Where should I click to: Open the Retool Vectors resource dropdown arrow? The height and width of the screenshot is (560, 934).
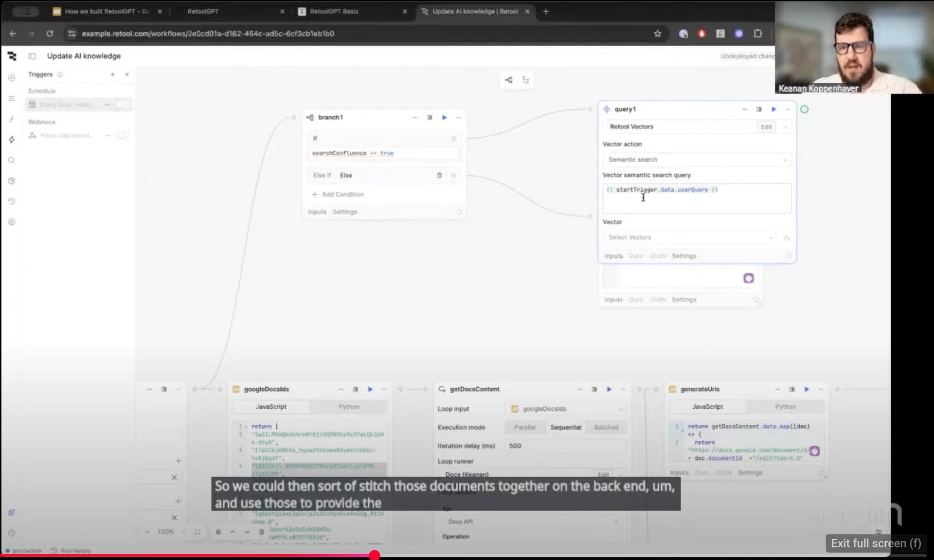point(785,127)
